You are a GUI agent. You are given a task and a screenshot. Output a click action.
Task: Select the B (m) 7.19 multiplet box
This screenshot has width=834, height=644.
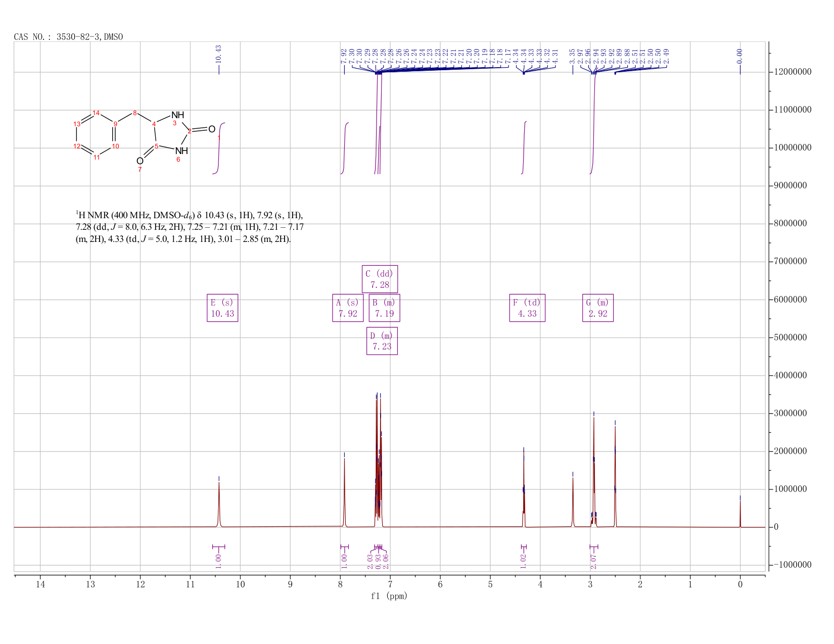pyautogui.click(x=384, y=308)
